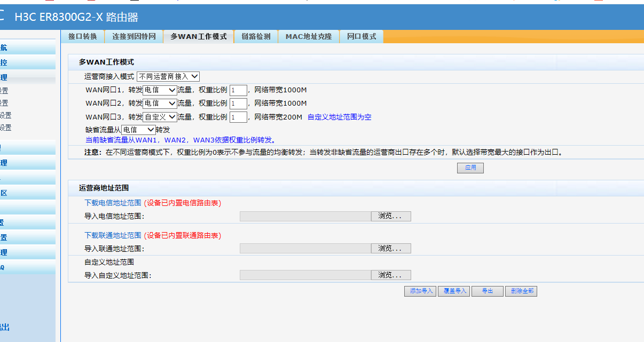Switch to the 网口模式 tab
Image resolution: width=644 pixels, height=342 pixels.
click(x=362, y=36)
